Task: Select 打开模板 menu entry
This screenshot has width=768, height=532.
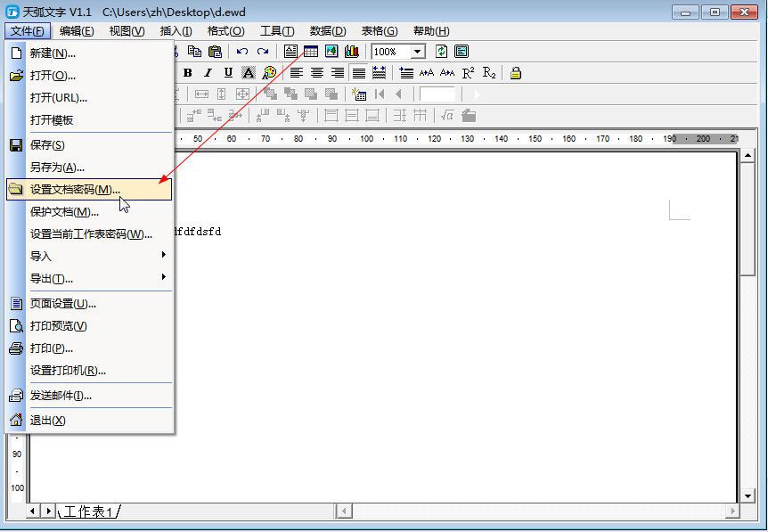Action: pyautogui.click(x=89, y=120)
